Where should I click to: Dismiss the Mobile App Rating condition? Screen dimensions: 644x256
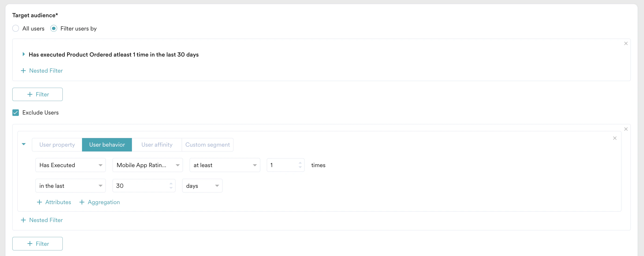tap(615, 138)
